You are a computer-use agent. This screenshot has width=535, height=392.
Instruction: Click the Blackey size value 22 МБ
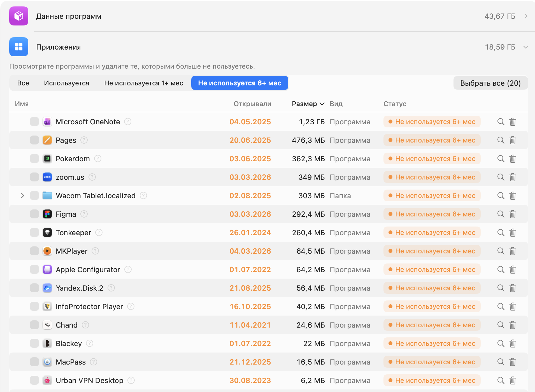click(x=314, y=344)
